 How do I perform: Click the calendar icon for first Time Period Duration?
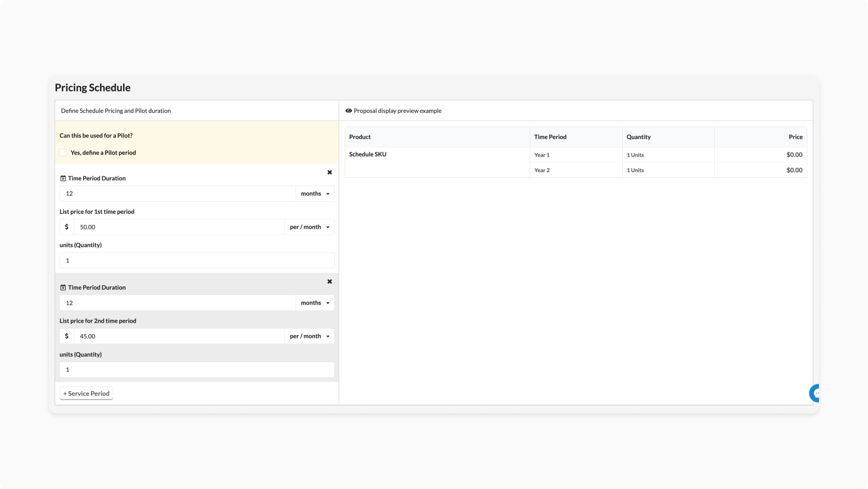63,178
